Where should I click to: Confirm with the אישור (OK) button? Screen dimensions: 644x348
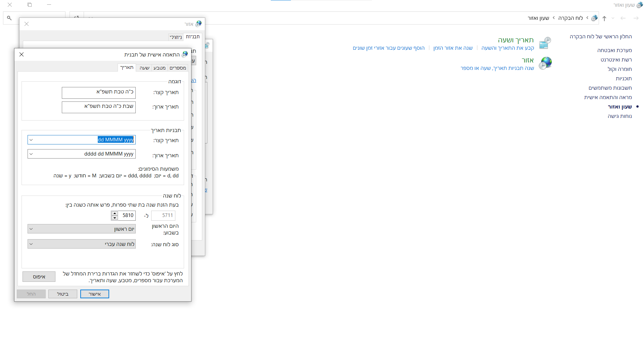[95, 294]
